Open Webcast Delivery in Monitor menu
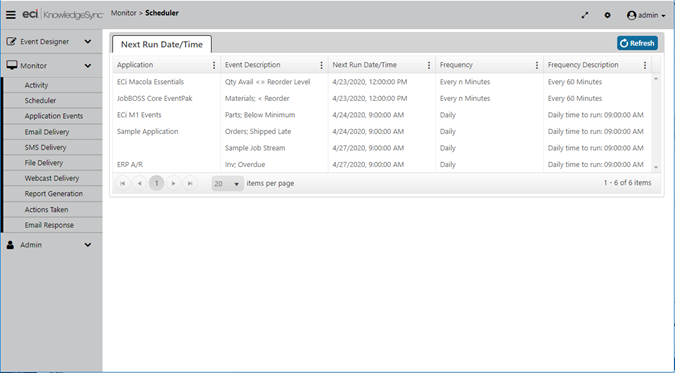This screenshot has width=675, height=373. click(53, 178)
